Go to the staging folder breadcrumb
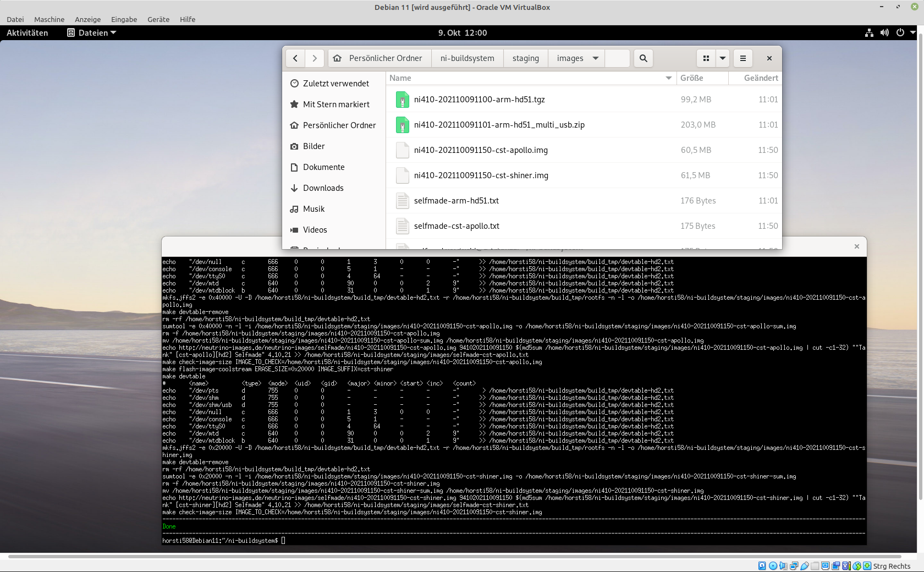Image resolution: width=924 pixels, height=572 pixels. (525, 58)
